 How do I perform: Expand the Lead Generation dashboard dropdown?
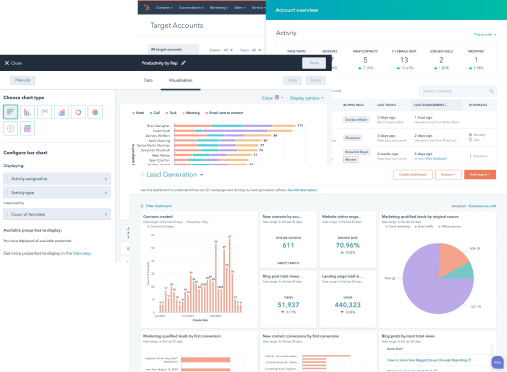(201, 175)
